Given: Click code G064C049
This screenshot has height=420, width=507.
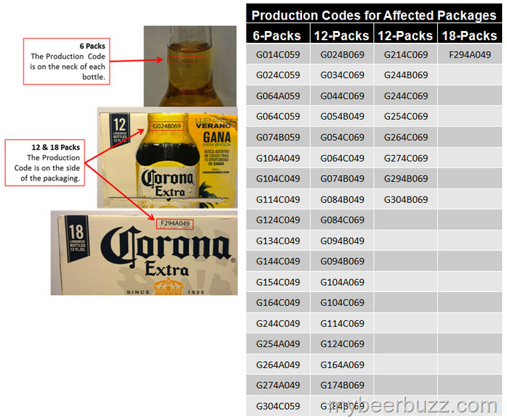Looking at the screenshot, I should pos(342,158).
